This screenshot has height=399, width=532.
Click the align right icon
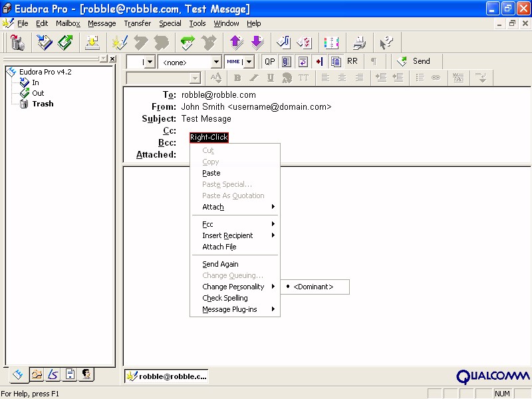pyautogui.click(x=359, y=78)
